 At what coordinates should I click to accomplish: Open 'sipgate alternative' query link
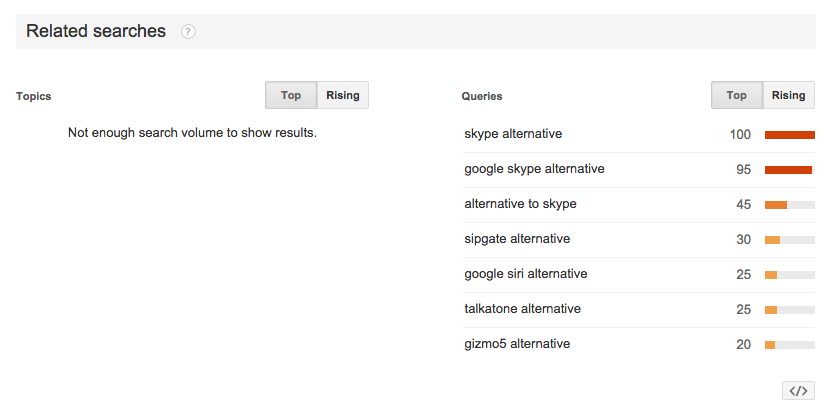(517, 239)
